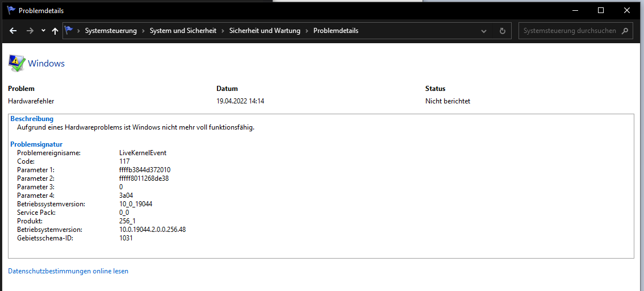Select the date 19.04.2022 14:14
The width and height of the screenshot is (644, 291).
click(x=240, y=101)
